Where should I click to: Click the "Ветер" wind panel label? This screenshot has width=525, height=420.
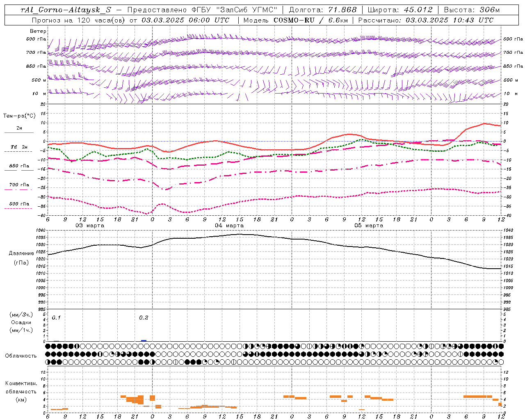click(38, 31)
